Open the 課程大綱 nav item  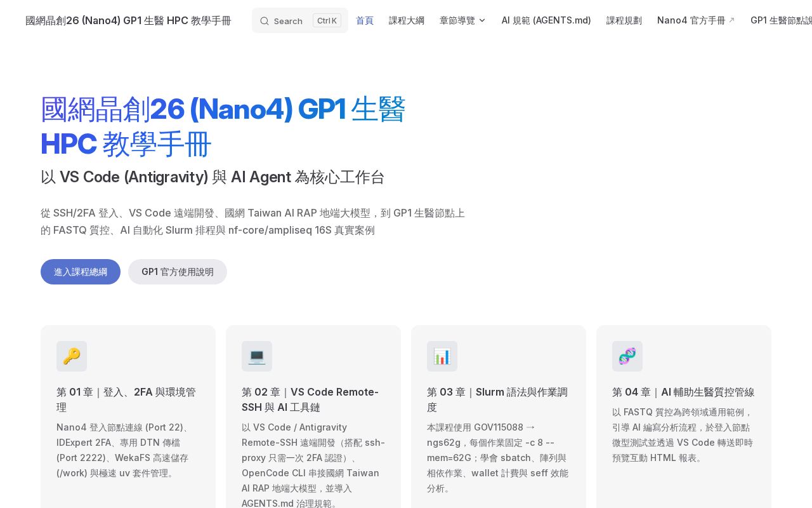pos(407,20)
